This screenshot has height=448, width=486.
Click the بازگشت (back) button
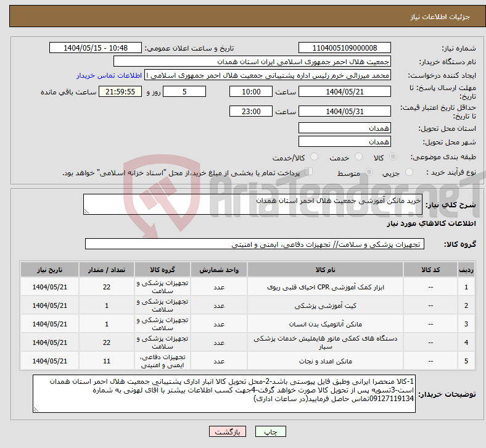(x=227, y=431)
